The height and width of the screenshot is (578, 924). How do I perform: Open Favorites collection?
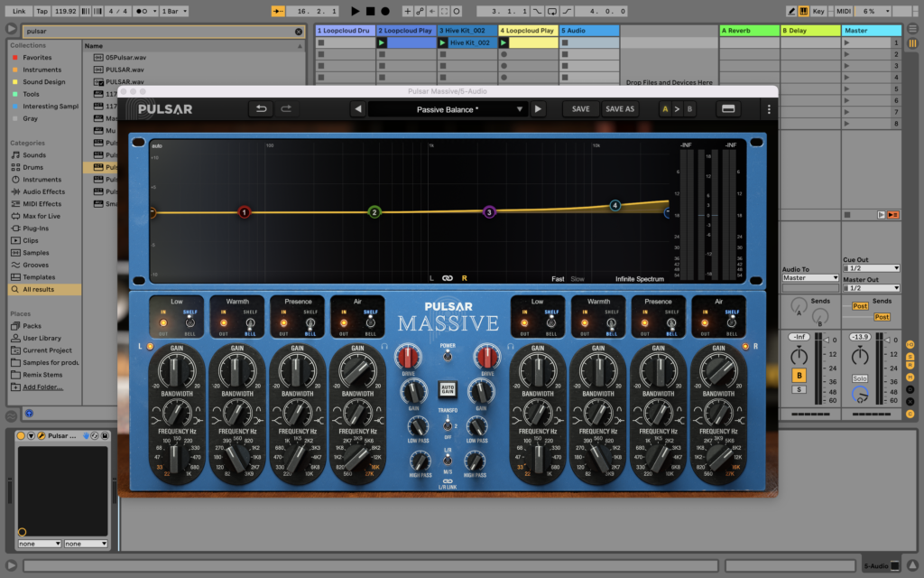click(x=37, y=58)
